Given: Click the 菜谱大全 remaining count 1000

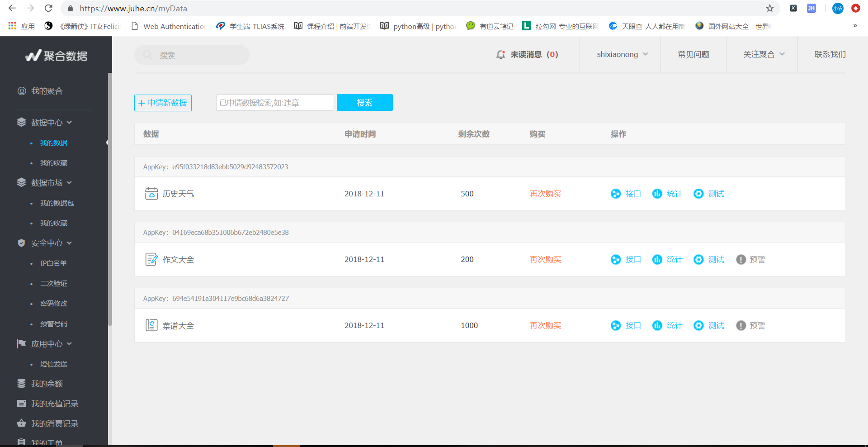Looking at the screenshot, I should click(469, 325).
